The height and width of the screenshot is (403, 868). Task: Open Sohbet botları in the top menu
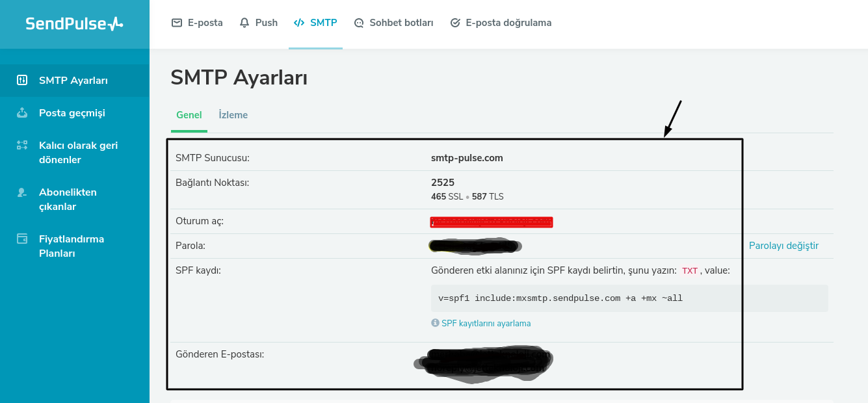click(x=393, y=23)
